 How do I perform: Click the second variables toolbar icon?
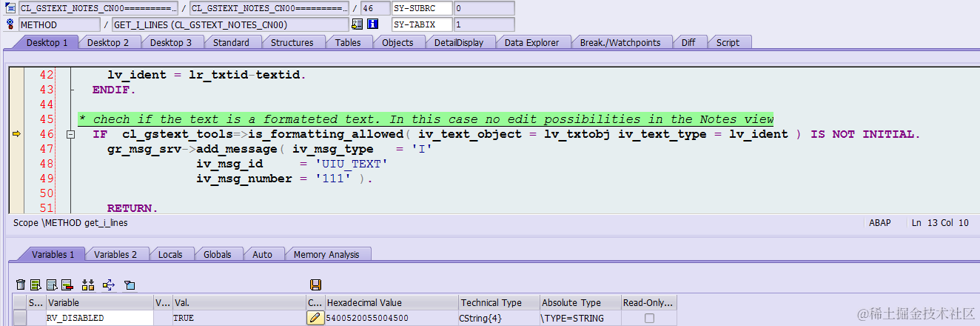click(36, 285)
